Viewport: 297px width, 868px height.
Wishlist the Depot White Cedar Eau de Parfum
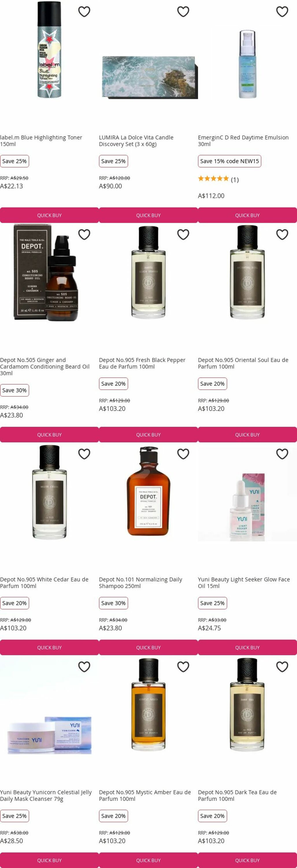point(84,454)
